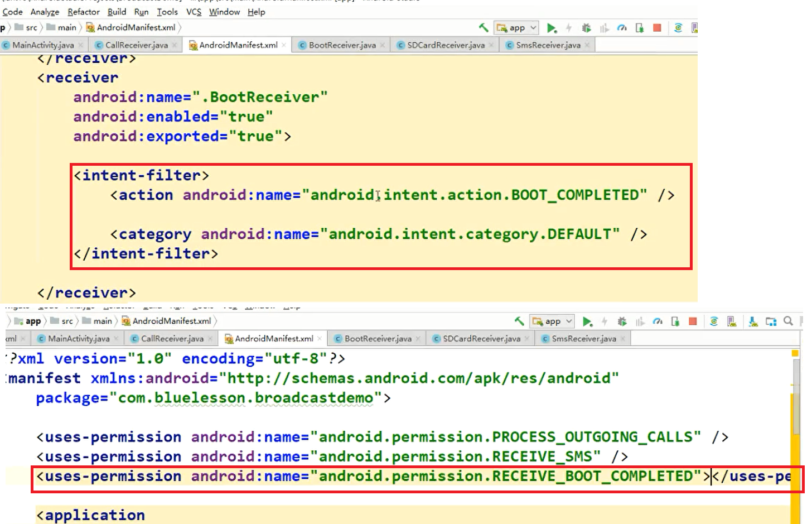Click the Debug app bug icon in upper window
Screen dimensions: 812x524
(x=586, y=28)
